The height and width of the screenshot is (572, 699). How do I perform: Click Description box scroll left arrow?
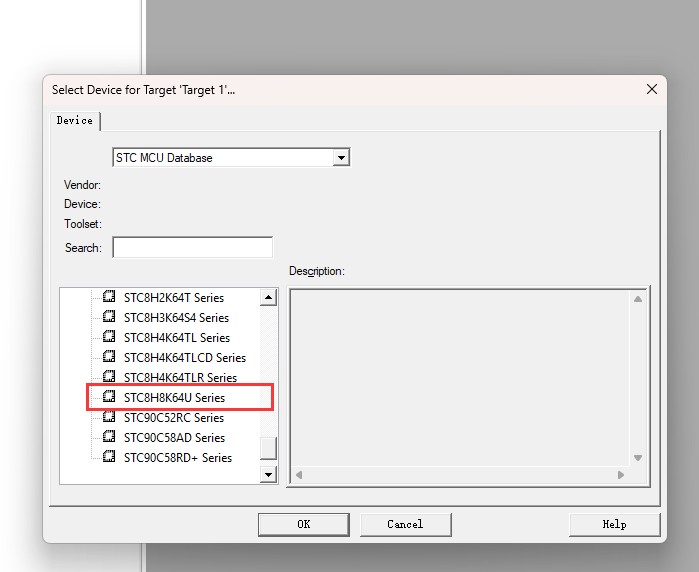click(299, 475)
